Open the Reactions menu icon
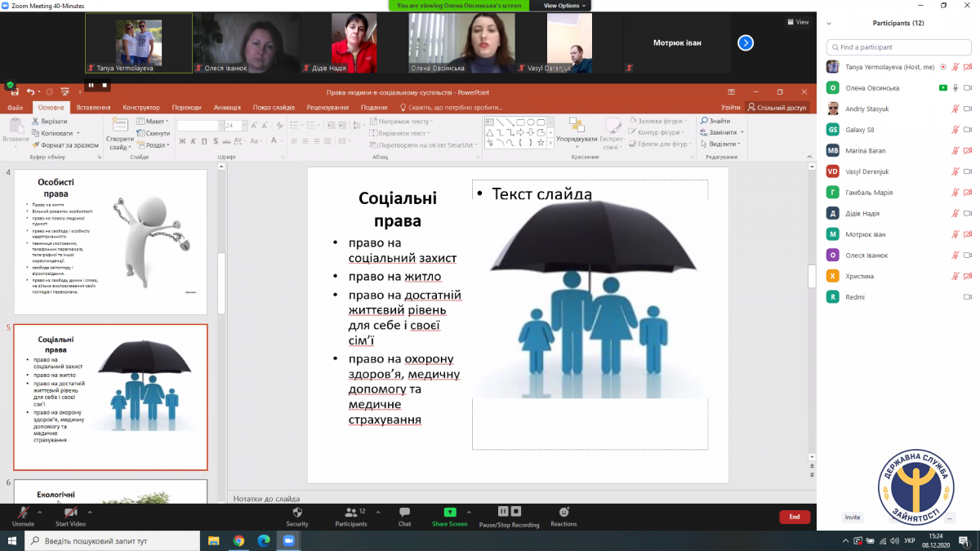The height and width of the screenshot is (551, 980). pos(563,513)
